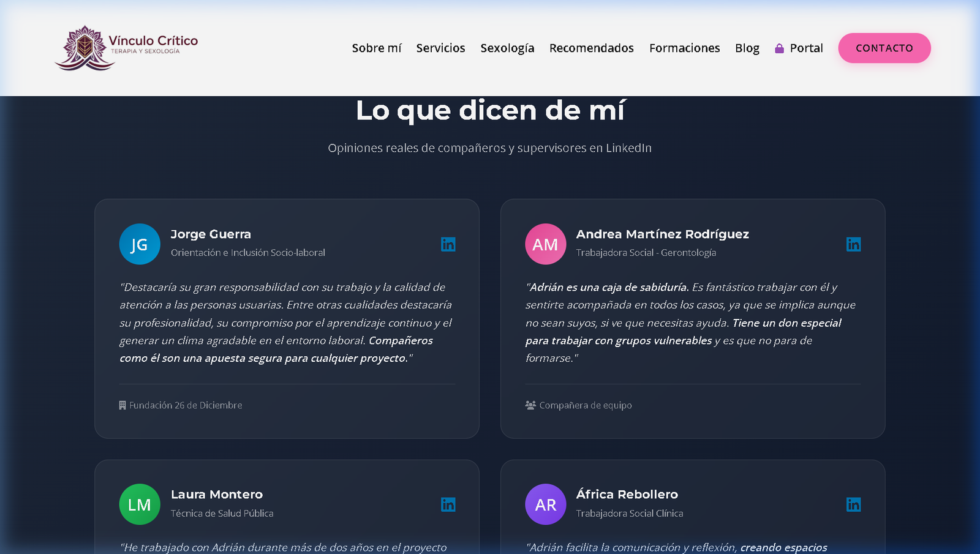The height and width of the screenshot is (554, 980).
Task: Click "Trabajadora Social - Gerontología" subtitle
Action: click(646, 252)
